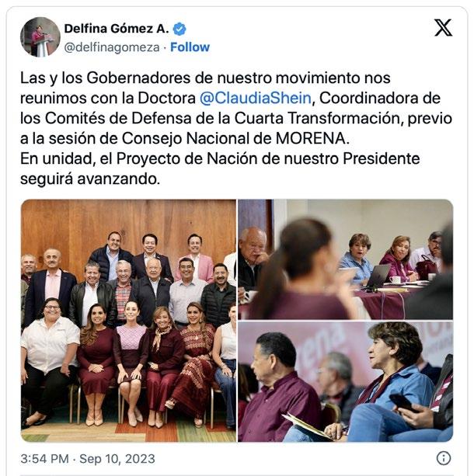The width and height of the screenshot is (474, 476).
Task: Open the meeting table photo with laptop
Action: pos(346,259)
